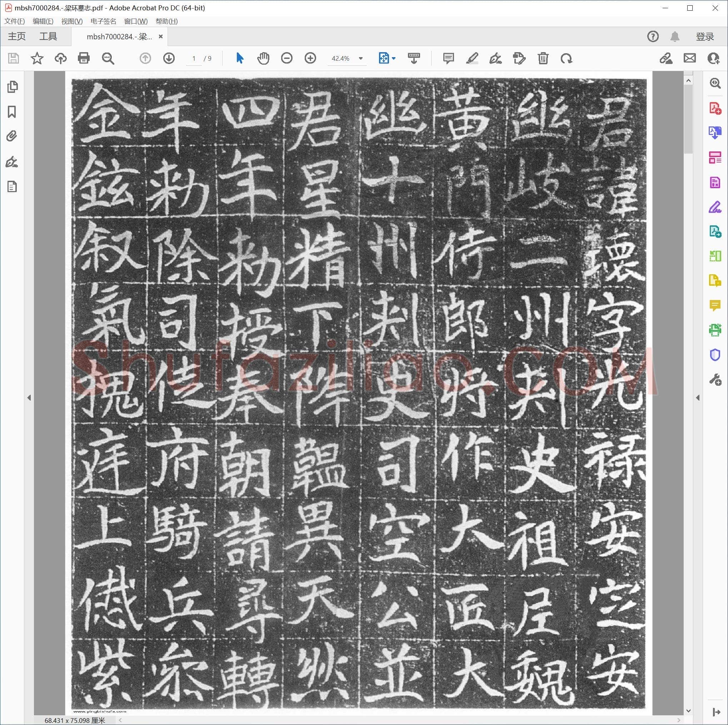Switch to the 工具 tab

48,36
